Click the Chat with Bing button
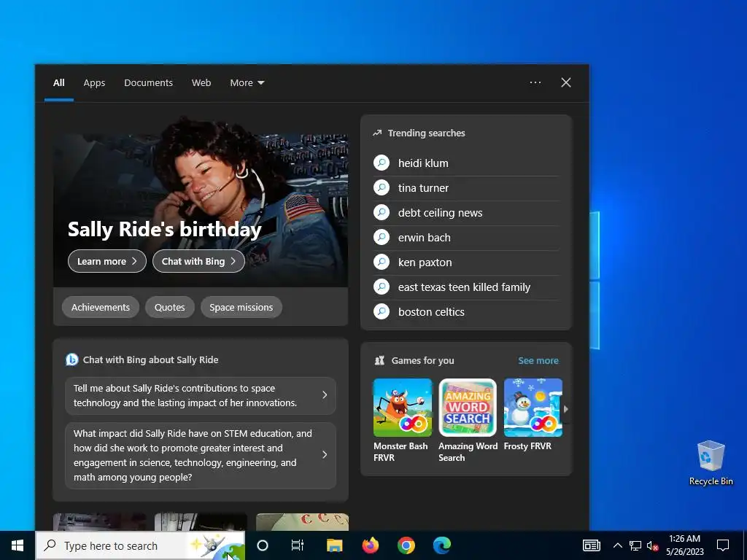747x560 pixels. click(x=198, y=261)
